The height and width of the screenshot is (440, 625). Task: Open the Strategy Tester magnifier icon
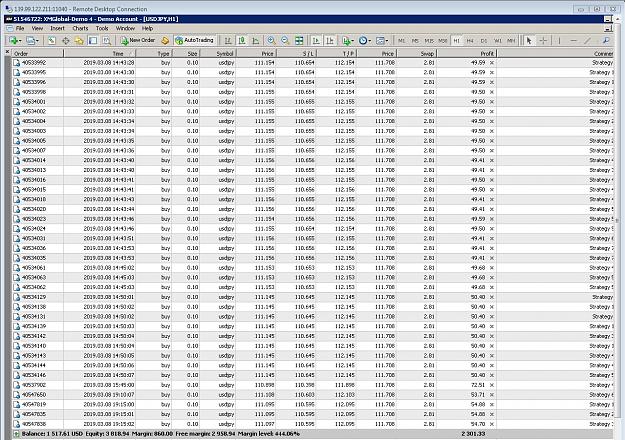click(107, 40)
